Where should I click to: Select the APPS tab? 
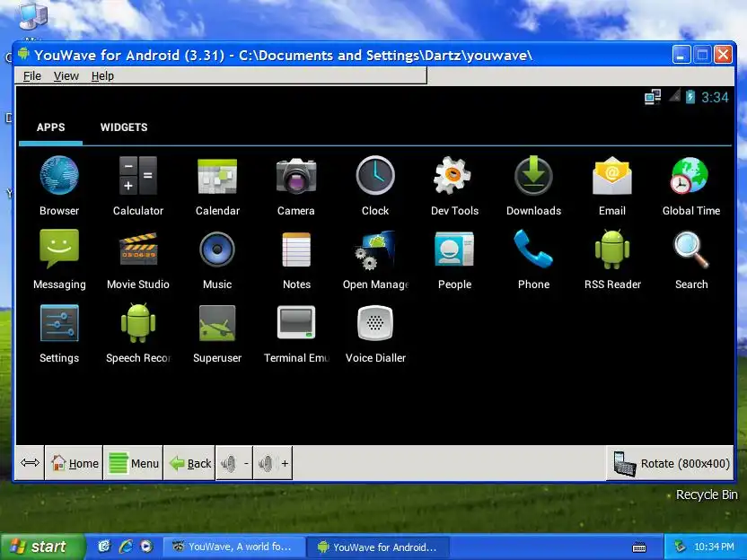[50, 127]
